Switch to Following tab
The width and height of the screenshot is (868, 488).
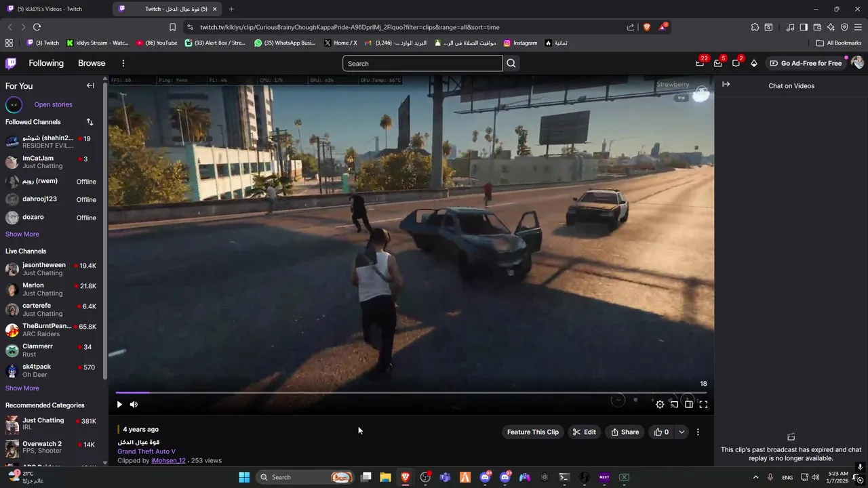point(46,63)
